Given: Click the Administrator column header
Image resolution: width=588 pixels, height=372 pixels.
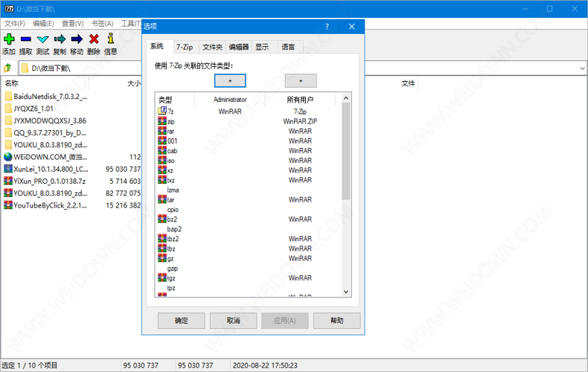Looking at the screenshot, I should coord(230,100).
